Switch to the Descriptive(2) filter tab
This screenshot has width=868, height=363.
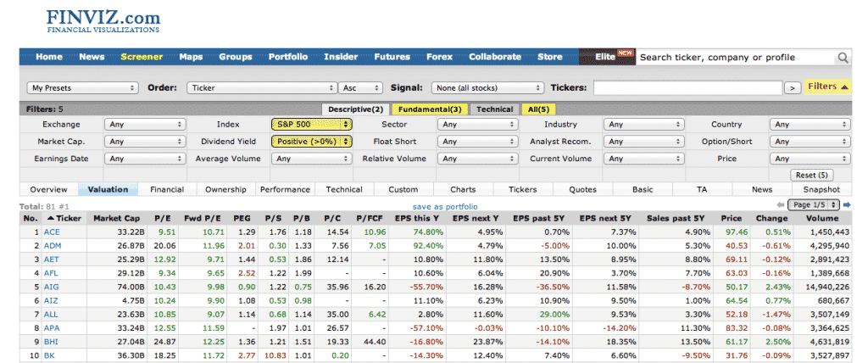pyautogui.click(x=355, y=109)
